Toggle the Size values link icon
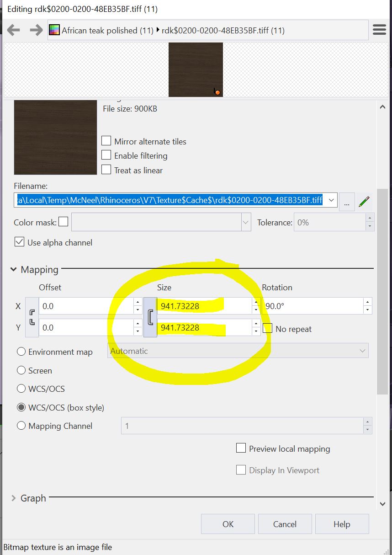This screenshot has height=555, width=392. [150, 317]
